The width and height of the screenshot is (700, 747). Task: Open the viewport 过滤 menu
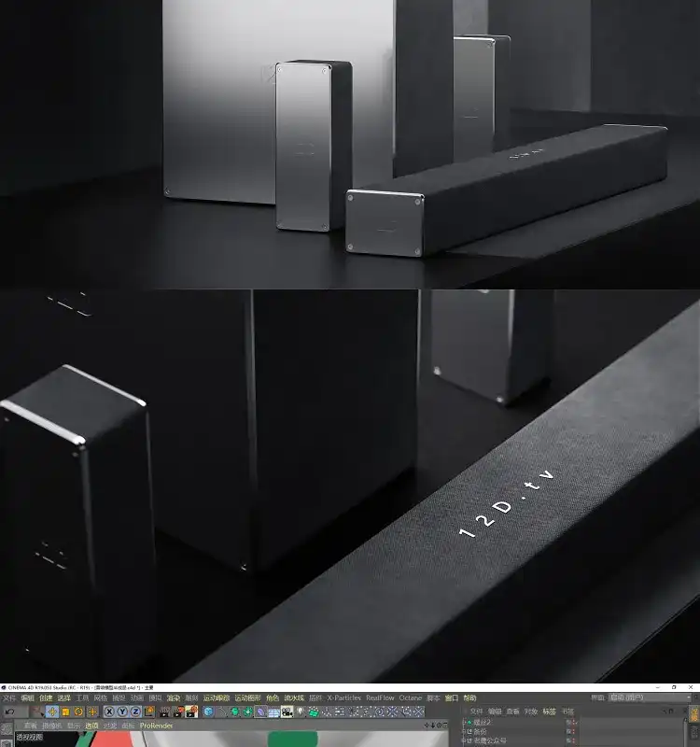coord(110,726)
